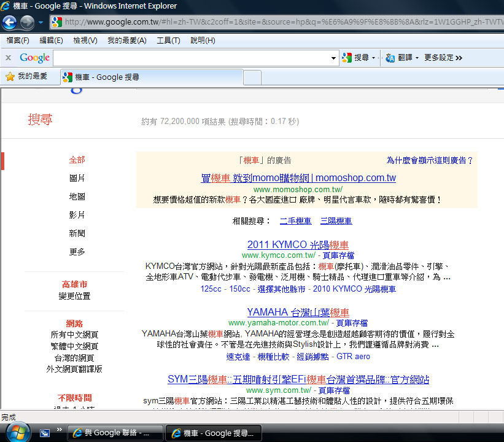Screen dimensions: 504x442
Task: Click the 選擇其他縣市 sitelink
Action: point(282,289)
